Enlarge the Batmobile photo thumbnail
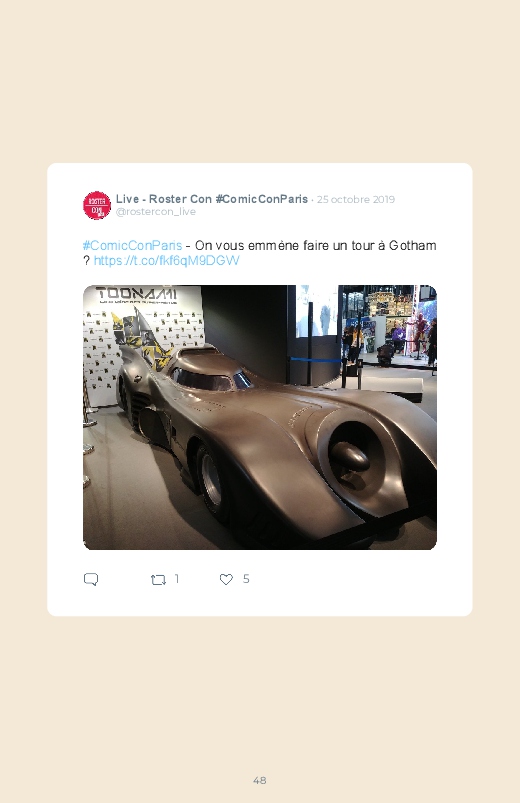 point(260,417)
